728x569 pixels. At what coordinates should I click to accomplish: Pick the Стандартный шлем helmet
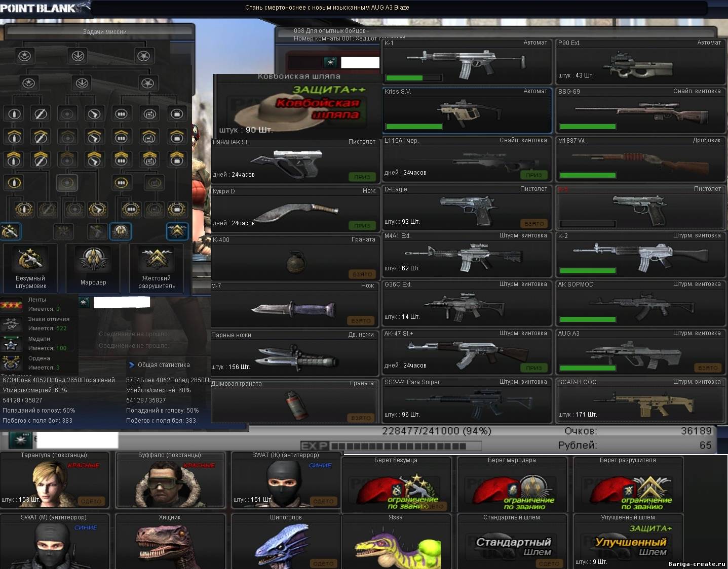point(512,541)
